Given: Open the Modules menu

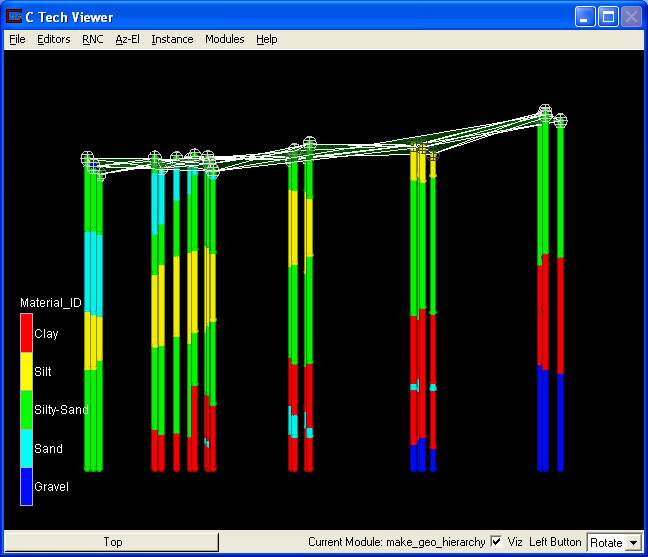Looking at the screenshot, I should point(225,39).
